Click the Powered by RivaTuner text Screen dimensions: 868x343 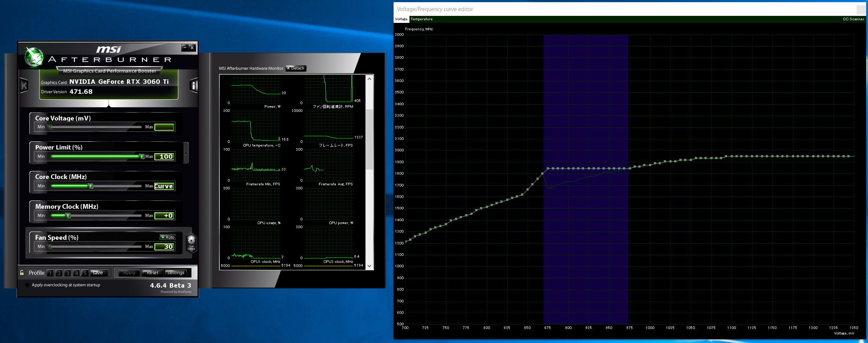pos(176,292)
